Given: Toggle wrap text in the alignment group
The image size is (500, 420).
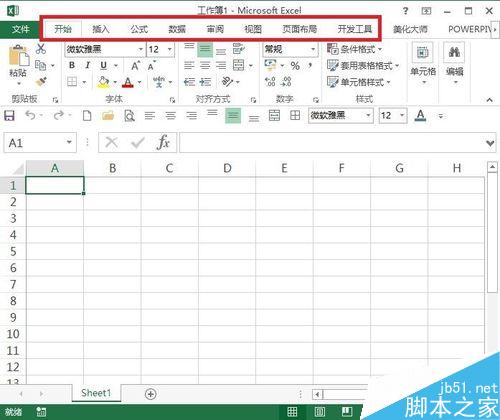Looking at the screenshot, I should pos(239,49).
